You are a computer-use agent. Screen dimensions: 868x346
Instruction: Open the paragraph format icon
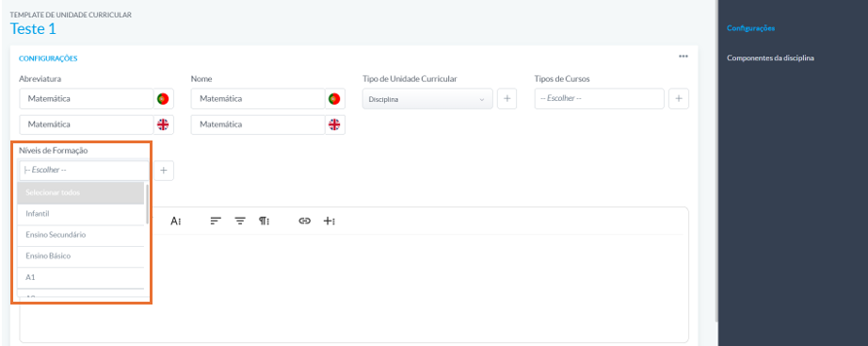point(264,222)
